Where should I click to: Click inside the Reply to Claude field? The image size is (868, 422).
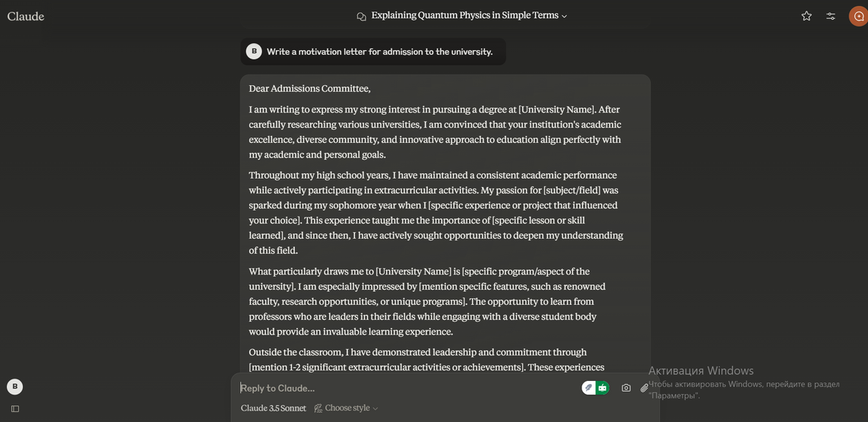tap(403, 388)
